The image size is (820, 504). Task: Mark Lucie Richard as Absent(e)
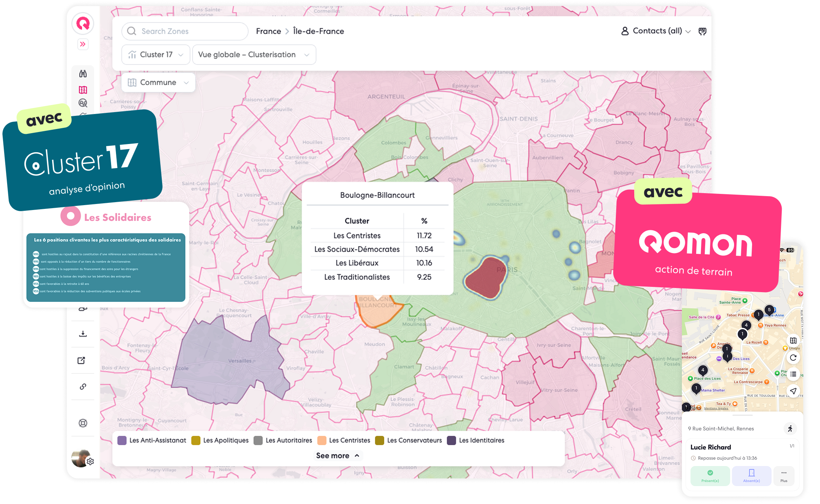click(x=751, y=475)
